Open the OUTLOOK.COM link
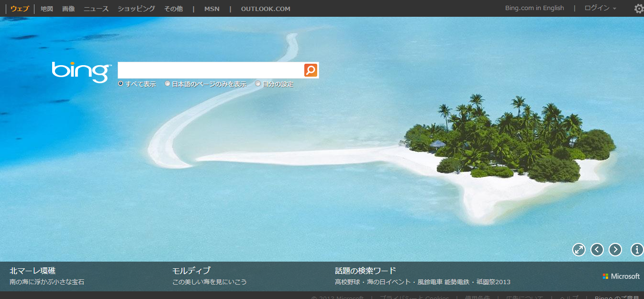The height and width of the screenshot is (299, 644). click(266, 9)
